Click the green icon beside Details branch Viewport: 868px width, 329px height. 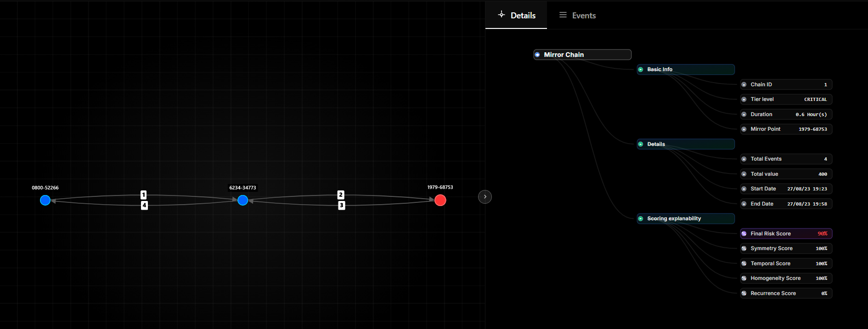pyautogui.click(x=641, y=144)
